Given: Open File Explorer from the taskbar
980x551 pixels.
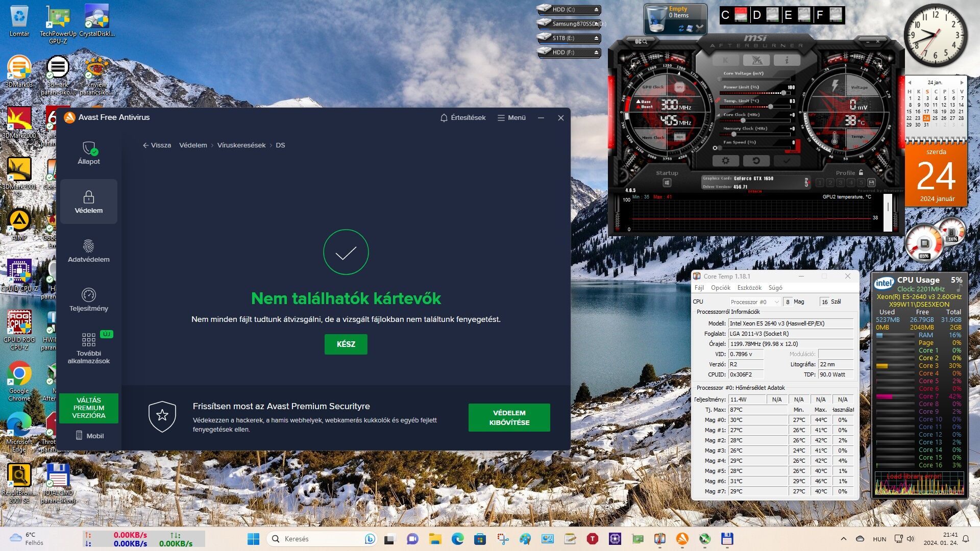Looking at the screenshot, I should point(435,539).
